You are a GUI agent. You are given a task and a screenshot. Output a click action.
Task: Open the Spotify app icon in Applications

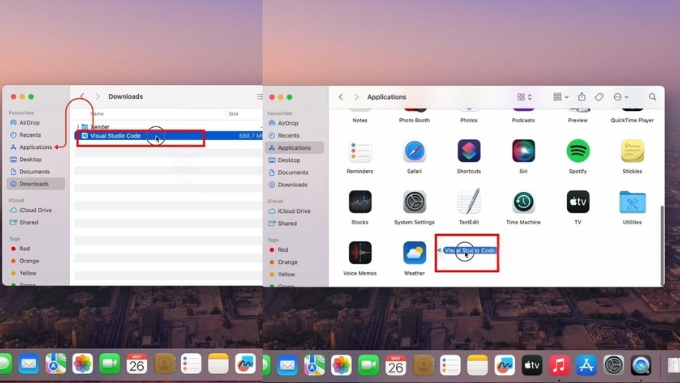tap(578, 151)
